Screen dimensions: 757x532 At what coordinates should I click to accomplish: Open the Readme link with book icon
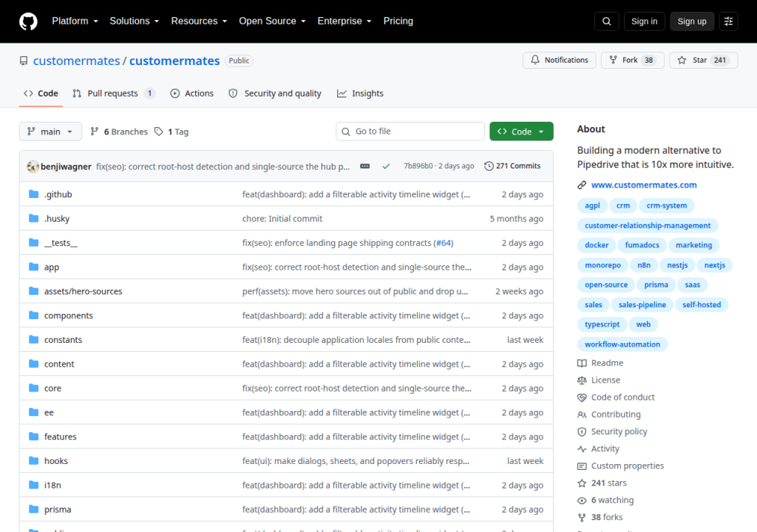600,363
